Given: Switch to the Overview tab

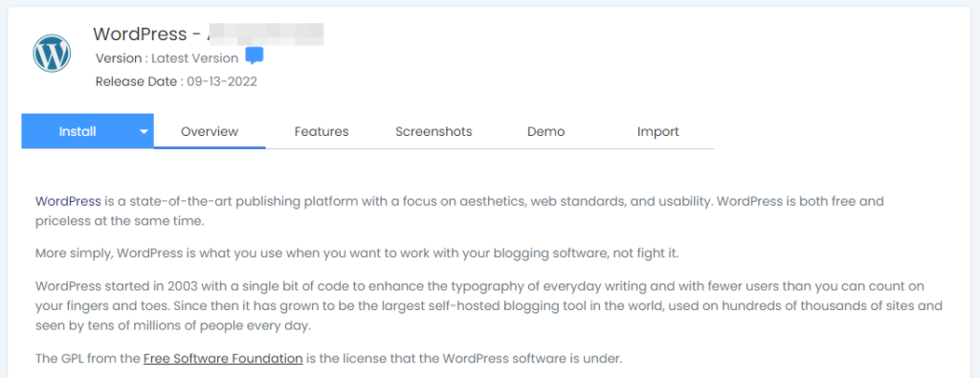Looking at the screenshot, I should coord(210,132).
